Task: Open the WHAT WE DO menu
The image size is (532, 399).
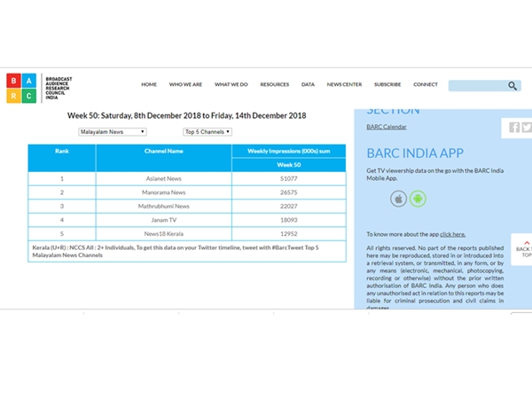Action: pyautogui.click(x=231, y=85)
